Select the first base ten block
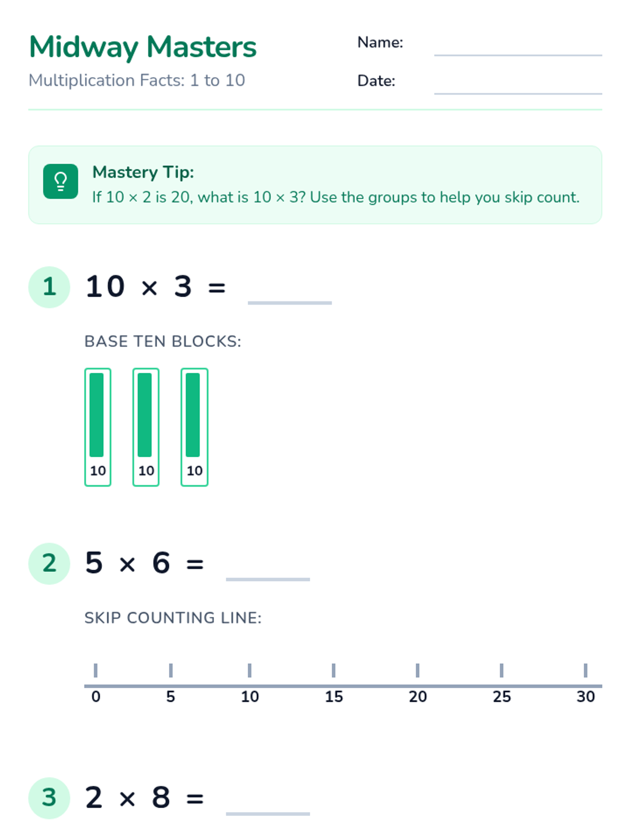630x840 pixels. [98, 427]
